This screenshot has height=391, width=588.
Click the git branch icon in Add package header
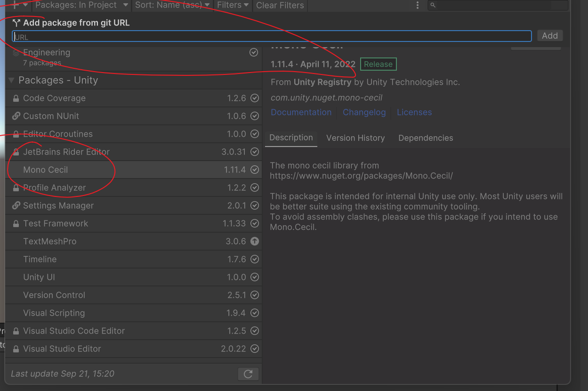point(16,23)
